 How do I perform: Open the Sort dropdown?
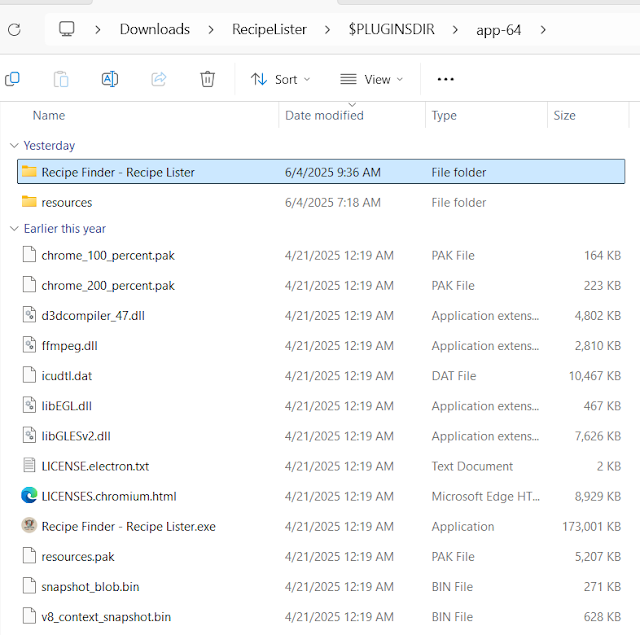pos(280,79)
